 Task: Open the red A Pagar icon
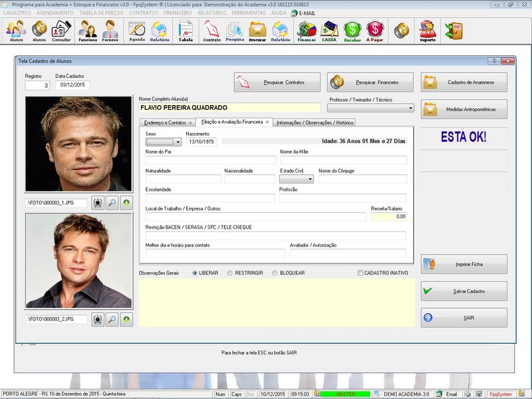coord(374,31)
